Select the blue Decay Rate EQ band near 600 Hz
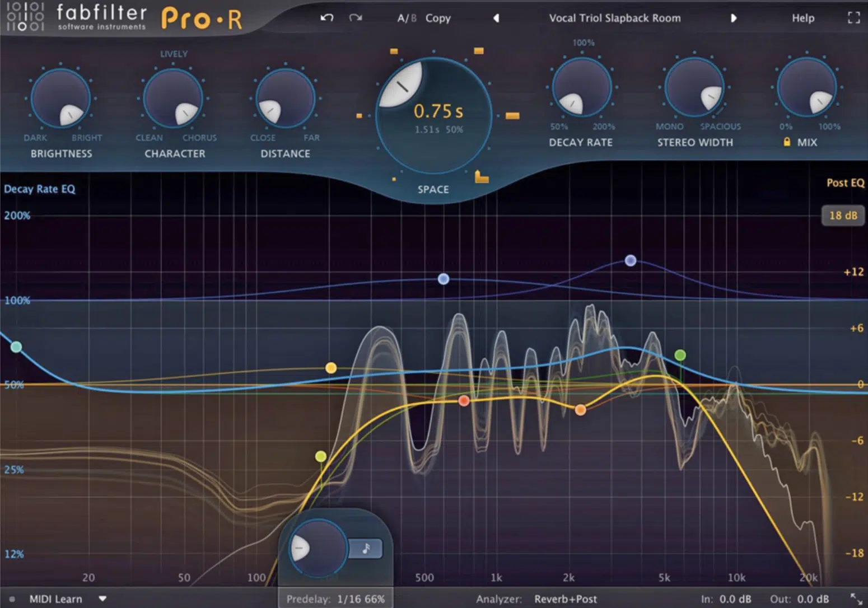 click(x=444, y=279)
